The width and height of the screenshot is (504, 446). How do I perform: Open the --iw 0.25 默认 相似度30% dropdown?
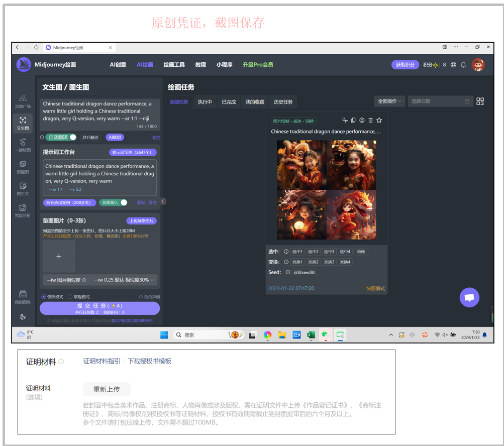(124, 280)
